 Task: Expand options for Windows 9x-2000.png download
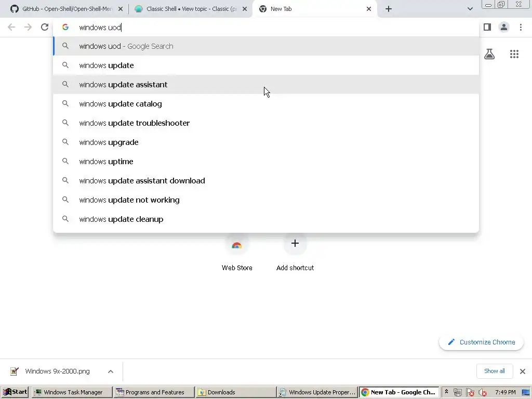click(x=111, y=371)
